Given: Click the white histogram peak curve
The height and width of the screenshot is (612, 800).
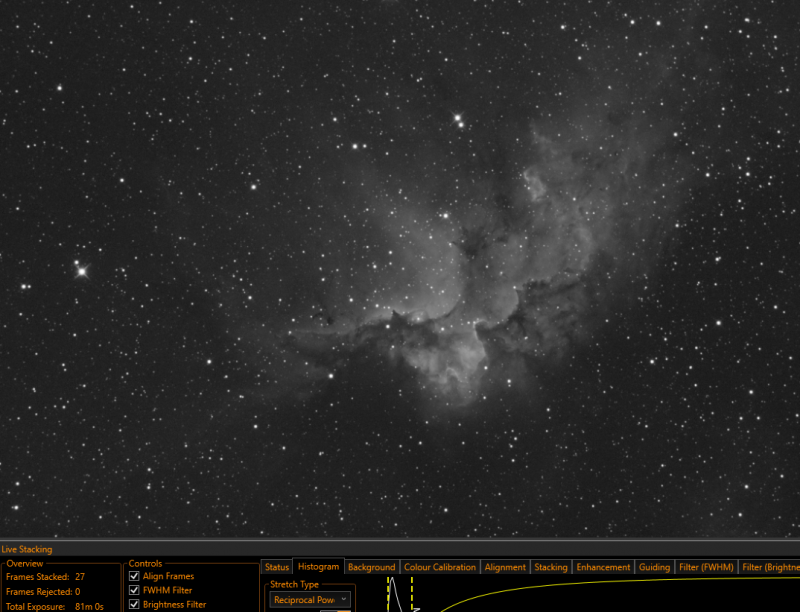Looking at the screenshot, I should point(395,592).
